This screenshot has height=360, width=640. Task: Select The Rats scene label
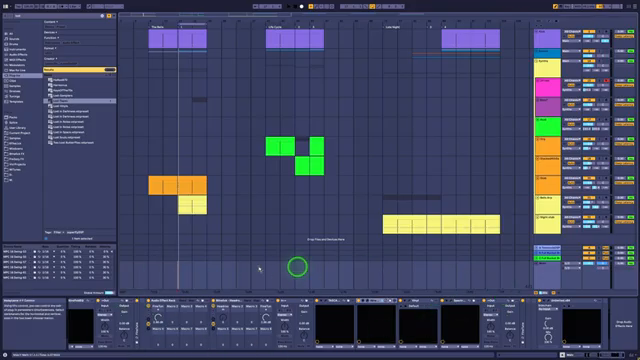click(x=158, y=27)
